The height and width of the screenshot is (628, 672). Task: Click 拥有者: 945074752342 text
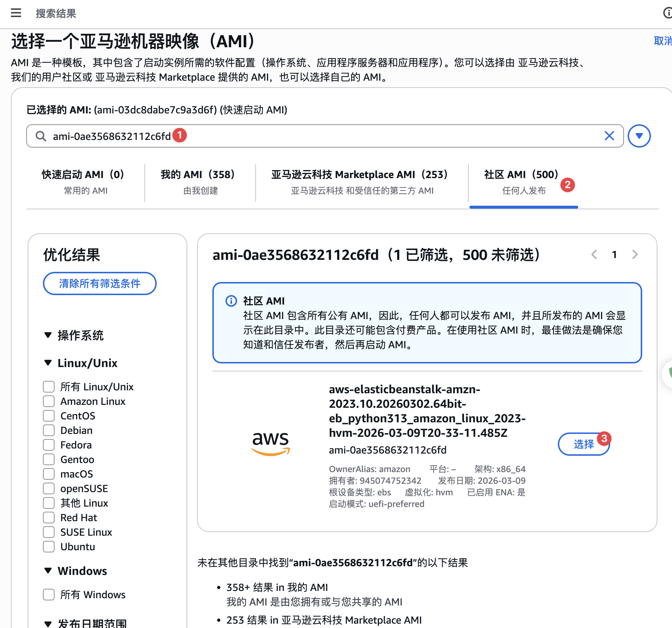375,480
